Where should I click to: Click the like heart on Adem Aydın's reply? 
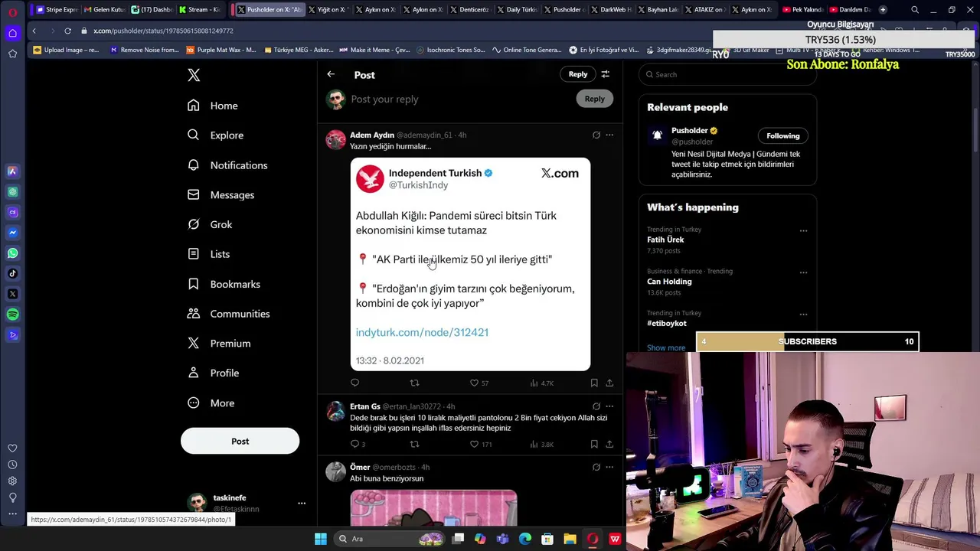click(474, 383)
